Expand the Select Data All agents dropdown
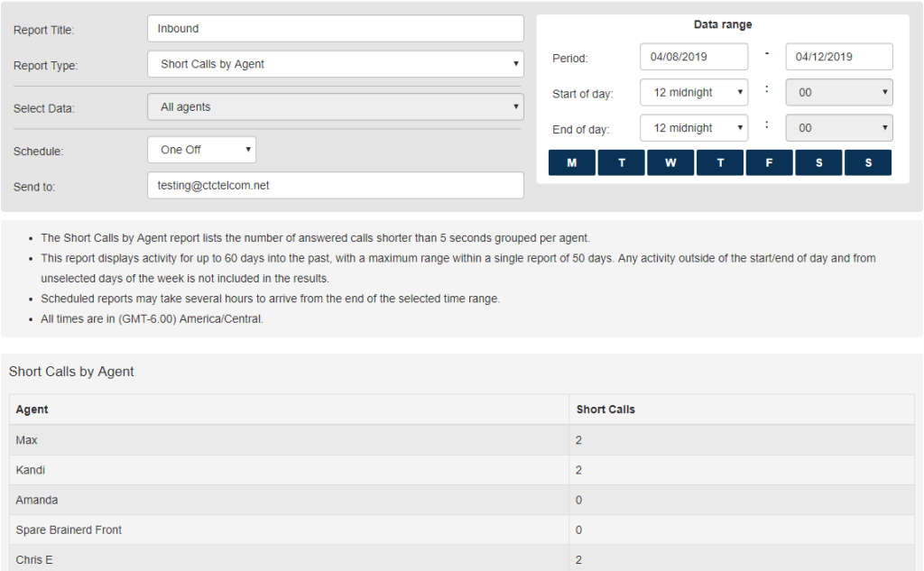Image resolution: width=924 pixels, height=571 pixels. click(x=336, y=106)
